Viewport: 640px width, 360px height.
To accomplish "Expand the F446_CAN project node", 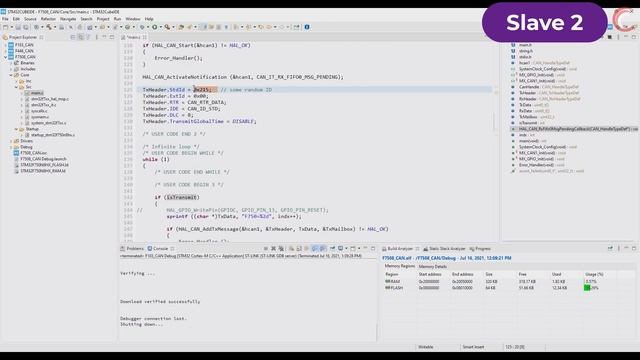I will (6, 51).
